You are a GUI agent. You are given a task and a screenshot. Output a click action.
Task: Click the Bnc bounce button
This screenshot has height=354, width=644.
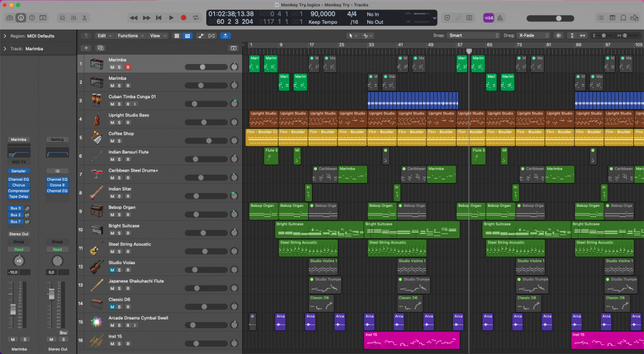click(63, 333)
